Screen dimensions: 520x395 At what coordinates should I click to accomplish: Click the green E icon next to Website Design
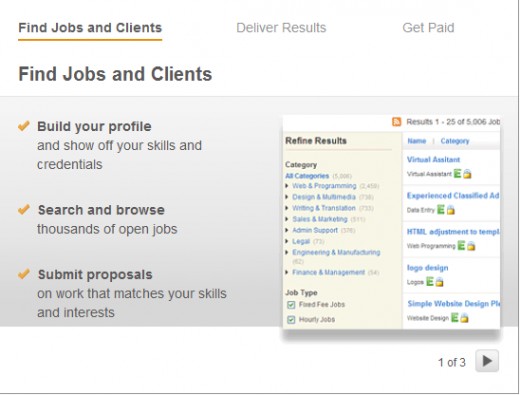tap(455, 318)
